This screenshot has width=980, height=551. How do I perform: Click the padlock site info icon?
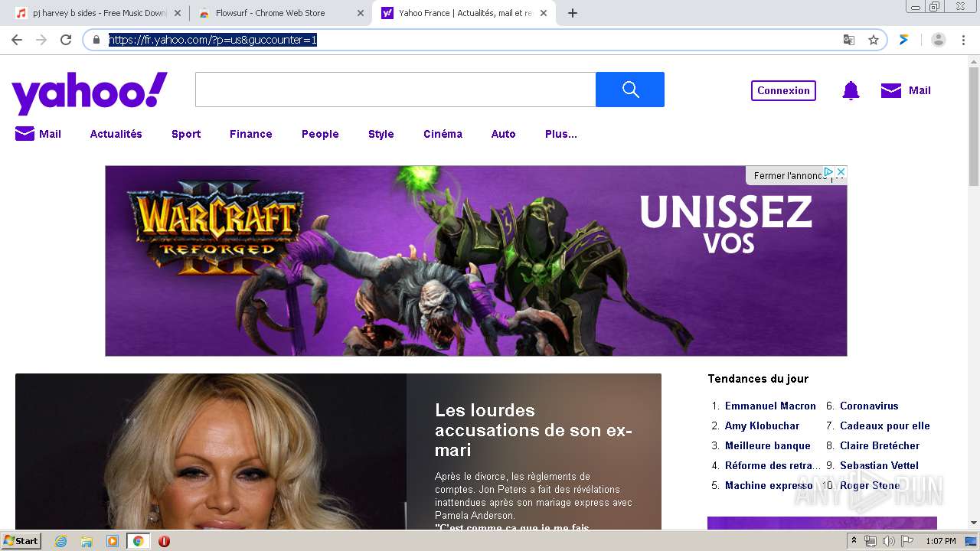(96, 40)
